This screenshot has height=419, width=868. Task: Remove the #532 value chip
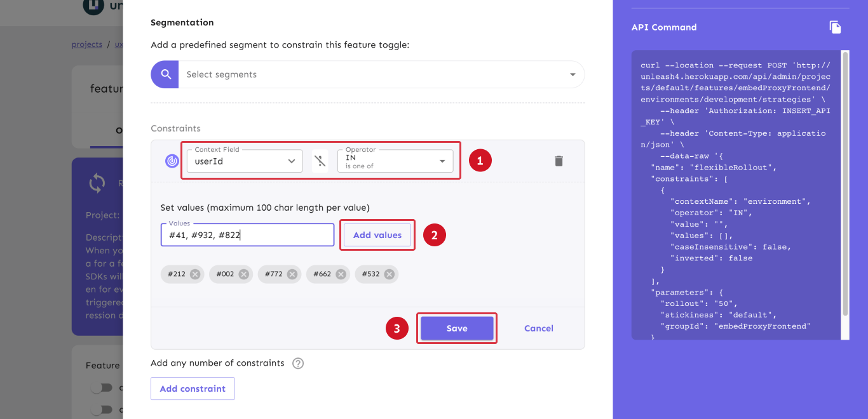(x=389, y=274)
